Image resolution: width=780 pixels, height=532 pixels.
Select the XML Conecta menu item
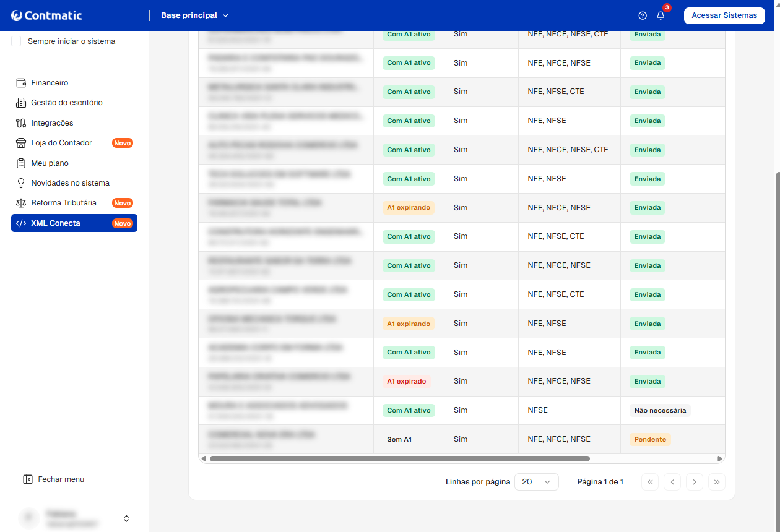click(74, 223)
